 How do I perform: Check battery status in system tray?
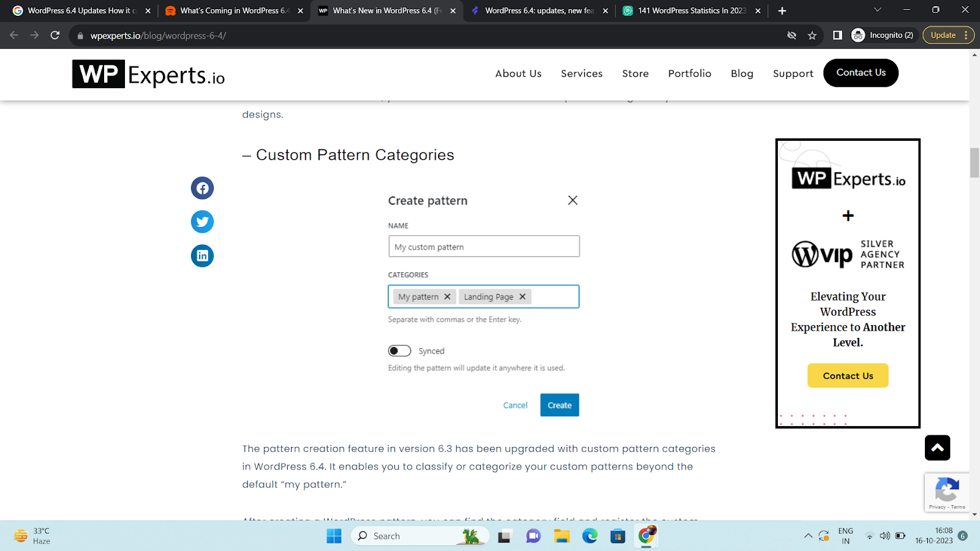(900, 536)
